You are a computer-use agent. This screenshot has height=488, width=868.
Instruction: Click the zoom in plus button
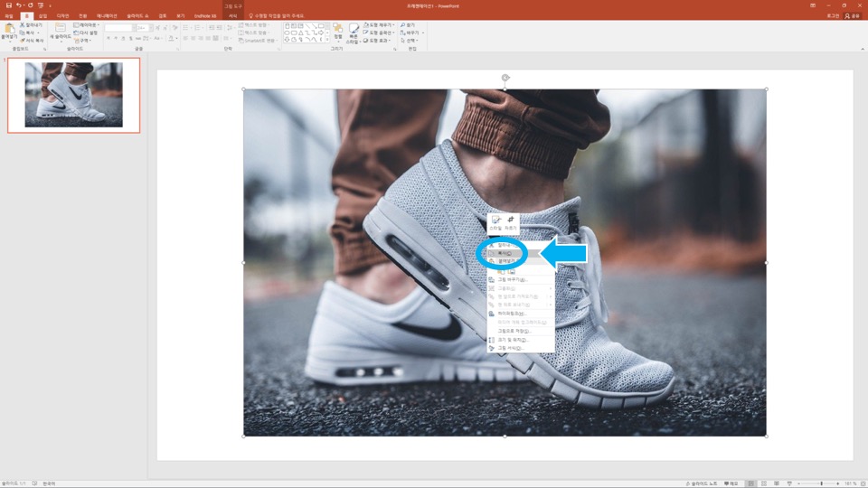tap(837, 483)
